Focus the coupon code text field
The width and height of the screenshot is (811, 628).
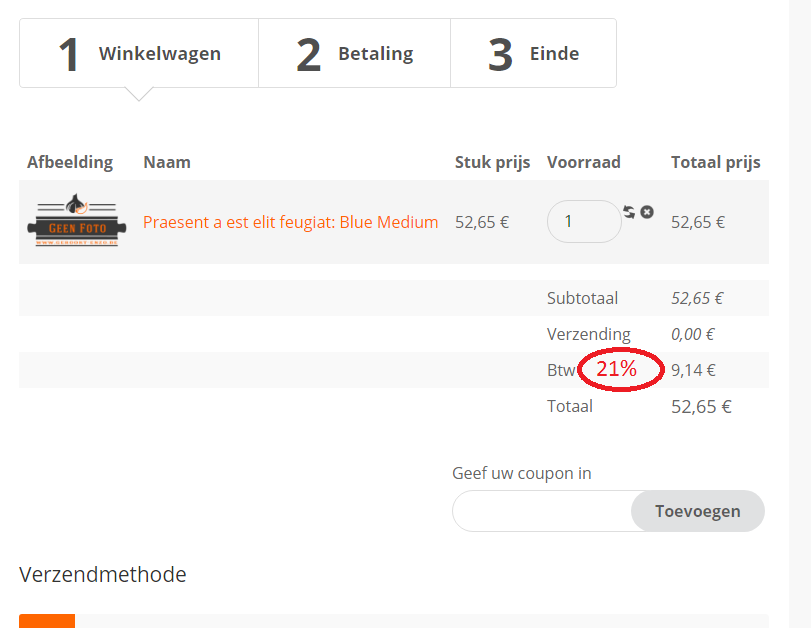tap(542, 511)
